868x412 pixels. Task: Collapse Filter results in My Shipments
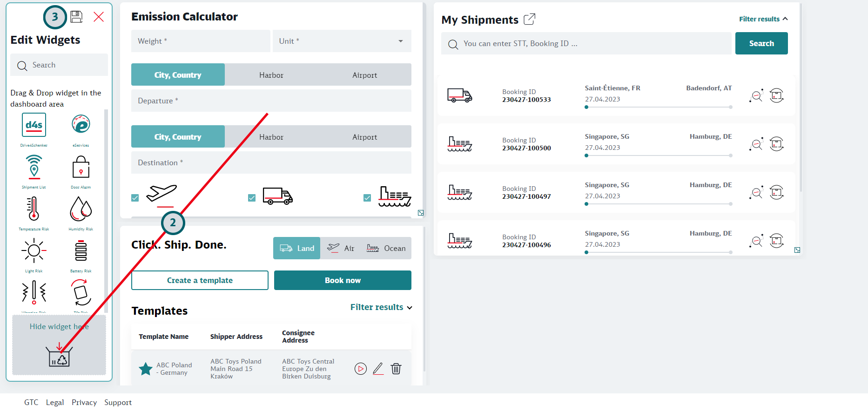pos(763,19)
